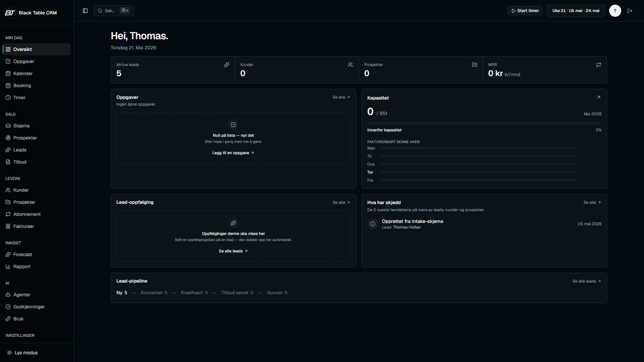Select pipeline stage Ny 5
The image size is (644, 362).
[122, 293]
